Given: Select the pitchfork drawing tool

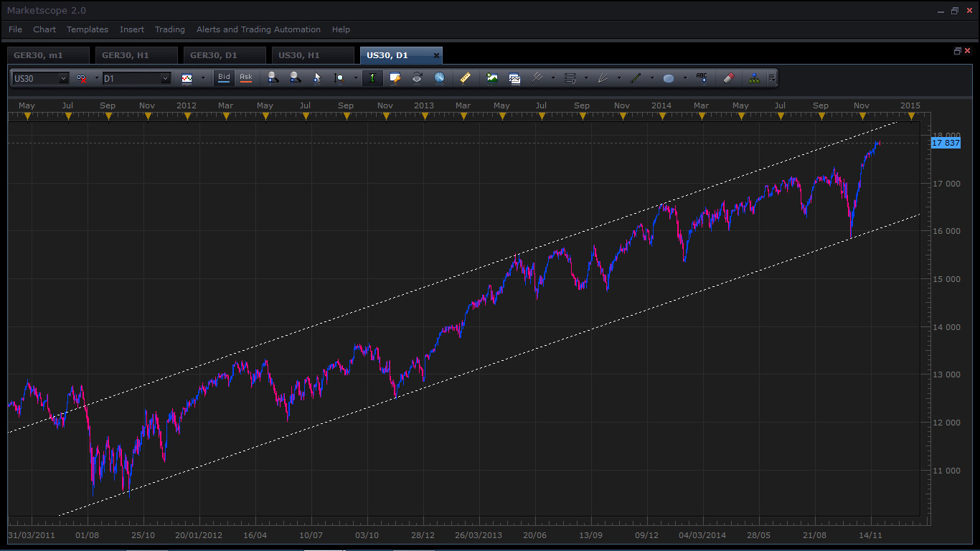Looking at the screenshot, I should point(537,78).
